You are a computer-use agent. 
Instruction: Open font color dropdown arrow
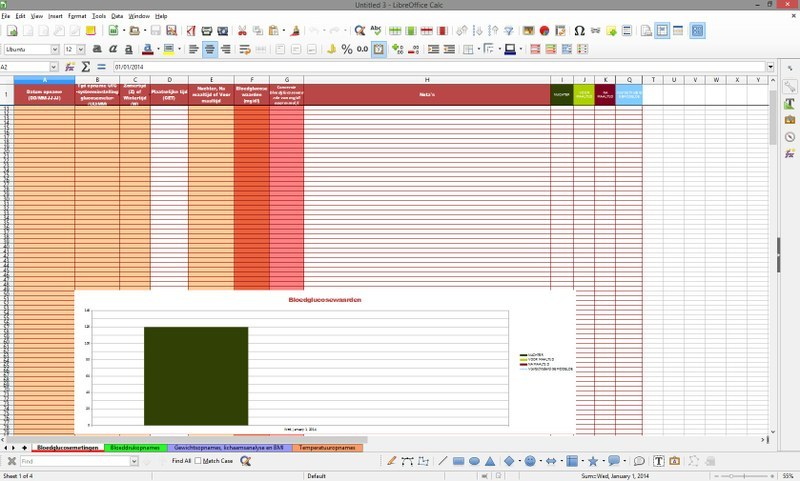(x=158, y=49)
